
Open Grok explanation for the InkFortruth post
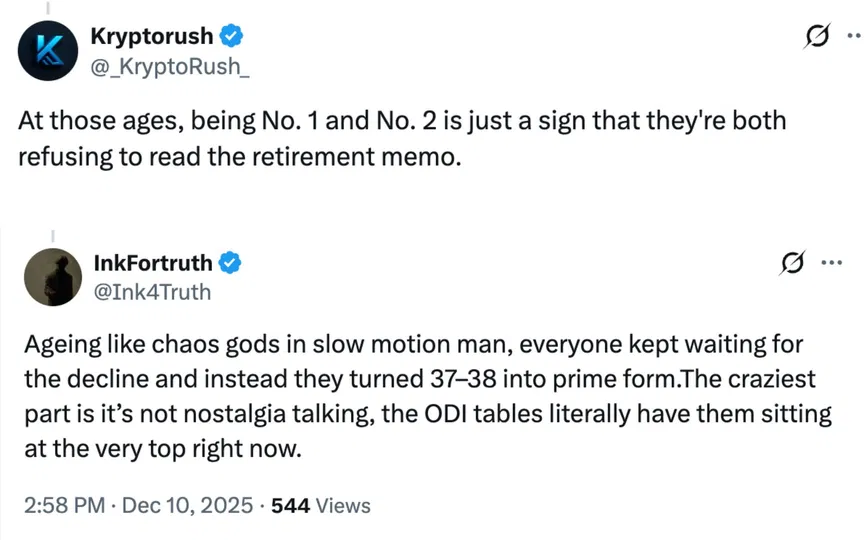(x=793, y=264)
